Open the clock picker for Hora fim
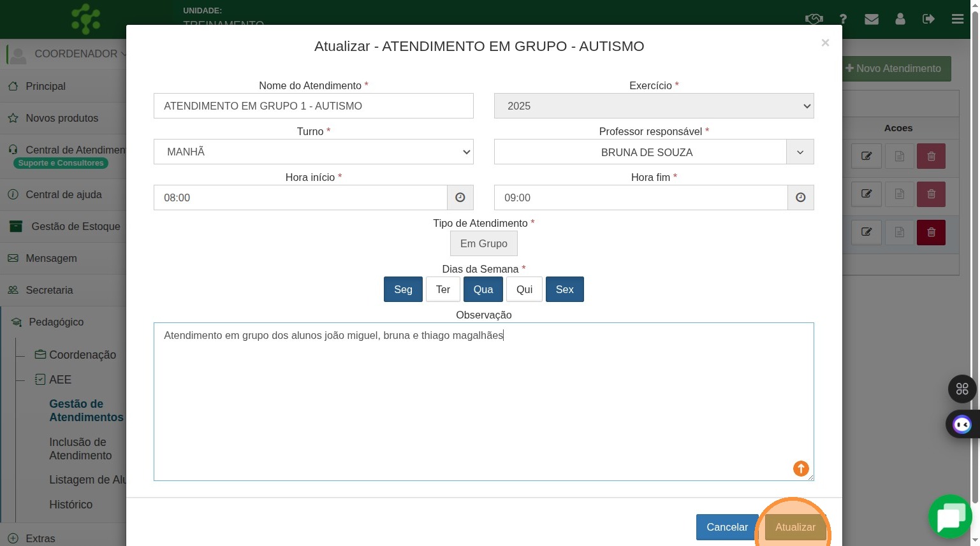 (801, 198)
